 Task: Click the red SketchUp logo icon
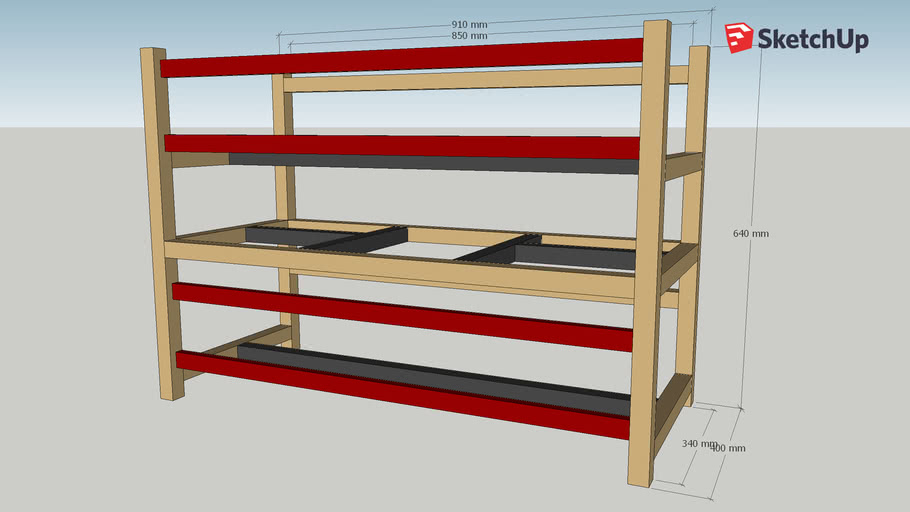point(739,37)
